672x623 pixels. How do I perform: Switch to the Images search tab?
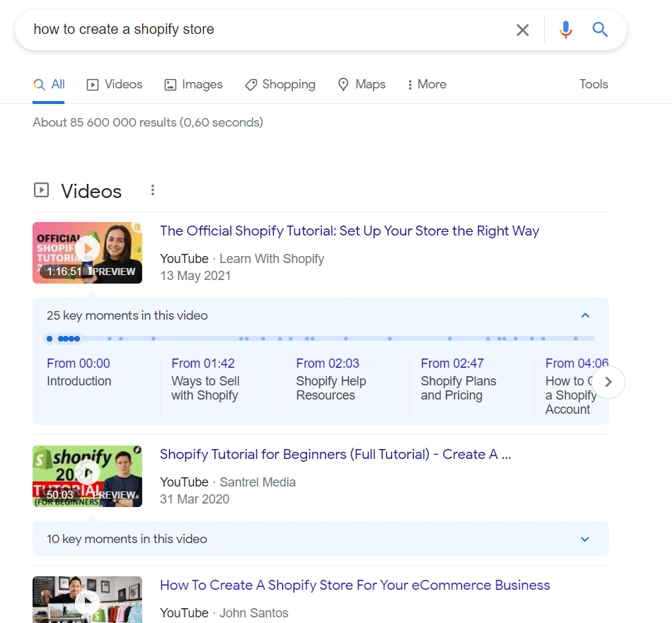pyautogui.click(x=194, y=84)
